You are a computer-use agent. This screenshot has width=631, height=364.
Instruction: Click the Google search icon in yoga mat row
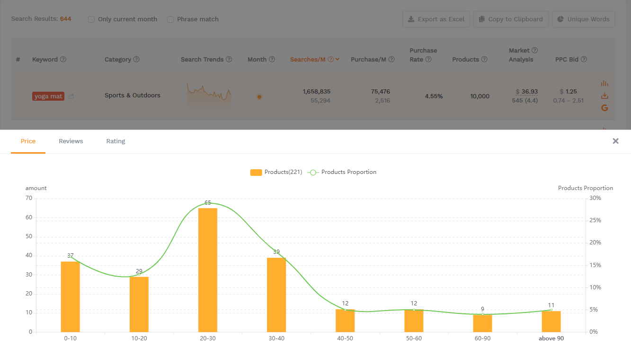coord(604,108)
